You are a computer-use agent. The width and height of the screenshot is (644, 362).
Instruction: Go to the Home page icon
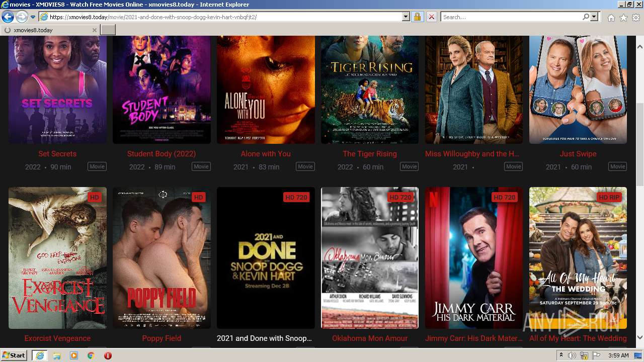coord(611,18)
